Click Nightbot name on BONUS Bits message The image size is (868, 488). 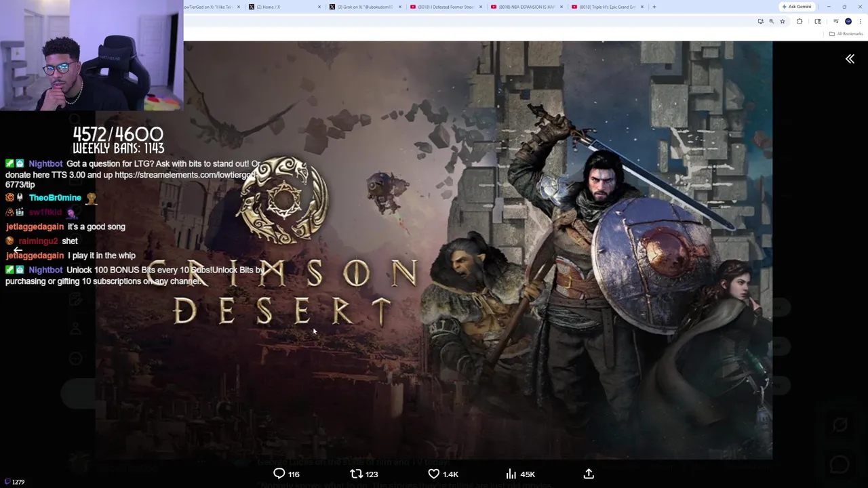(45, 270)
